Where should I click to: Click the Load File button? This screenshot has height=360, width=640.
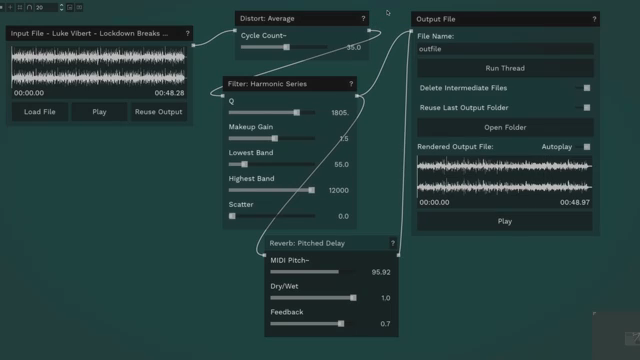pos(40,112)
